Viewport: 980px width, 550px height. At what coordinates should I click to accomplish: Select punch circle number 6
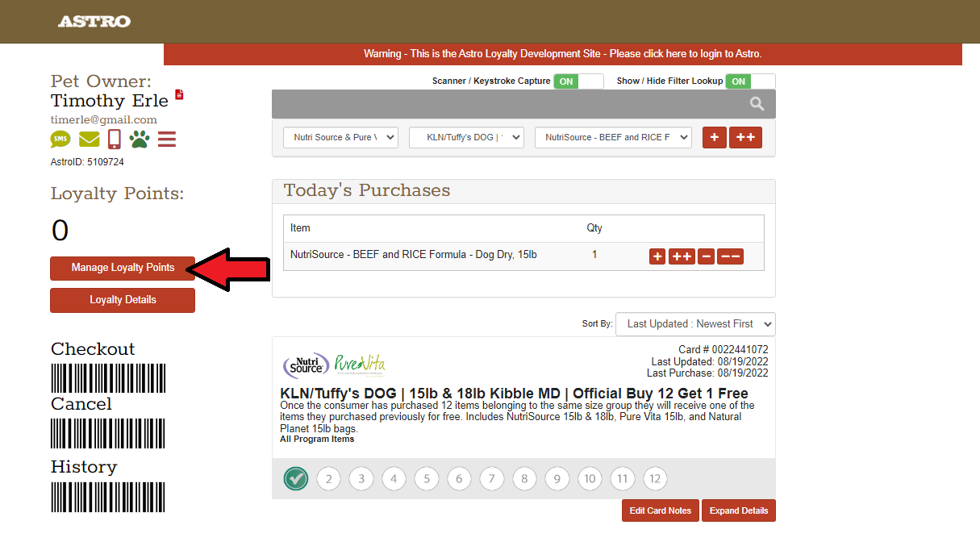pos(459,479)
